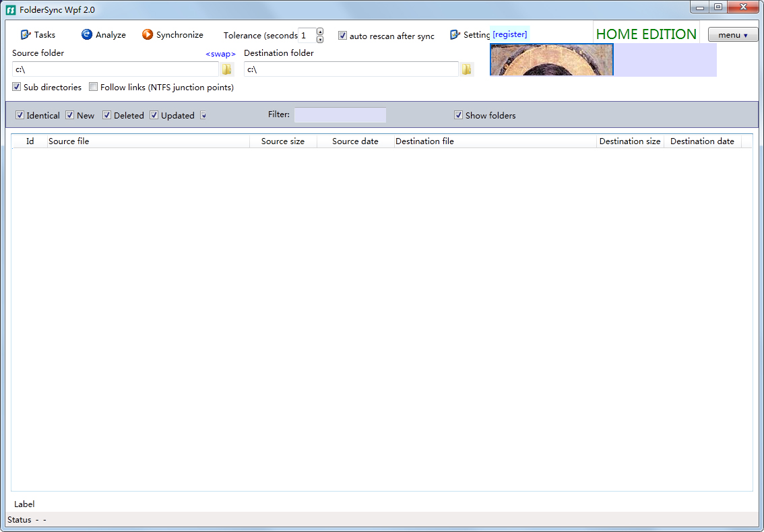Uncheck the Deleted filter
This screenshot has width=764, height=532.
tap(106, 114)
